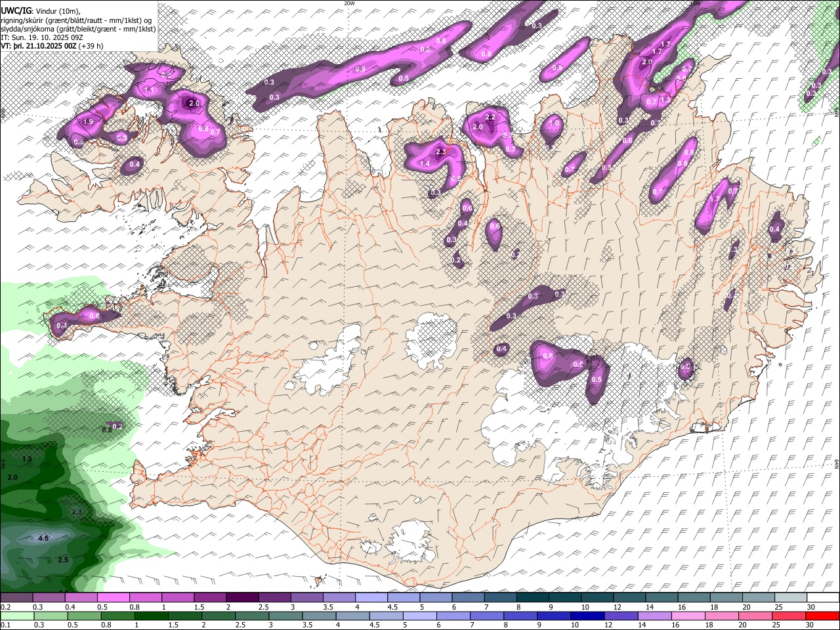Click the 'rigning/skúrir' legend description line
This screenshot has width=840, height=630.
click(x=76, y=20)
